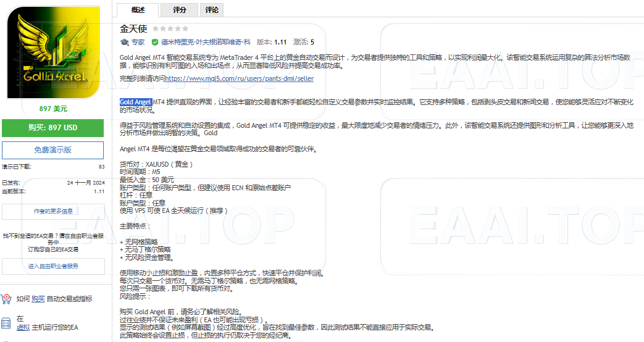Image resolution: width=644 pixels, height=342 pixels.
Task: Open author 德米特里克·叶夫根诺耶维奇·科 profile link
Action: point(206,42)
